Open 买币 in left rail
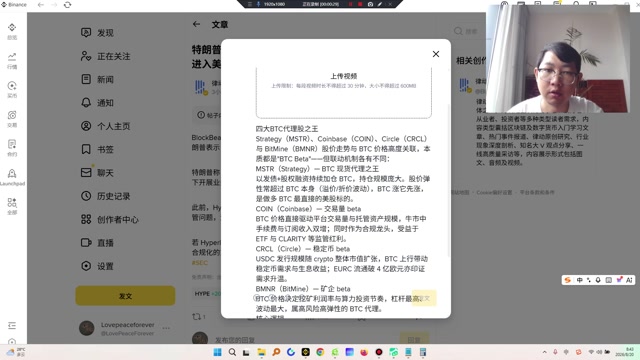The width and height of the screenshot is (640, 360). [x=12, y=89]
